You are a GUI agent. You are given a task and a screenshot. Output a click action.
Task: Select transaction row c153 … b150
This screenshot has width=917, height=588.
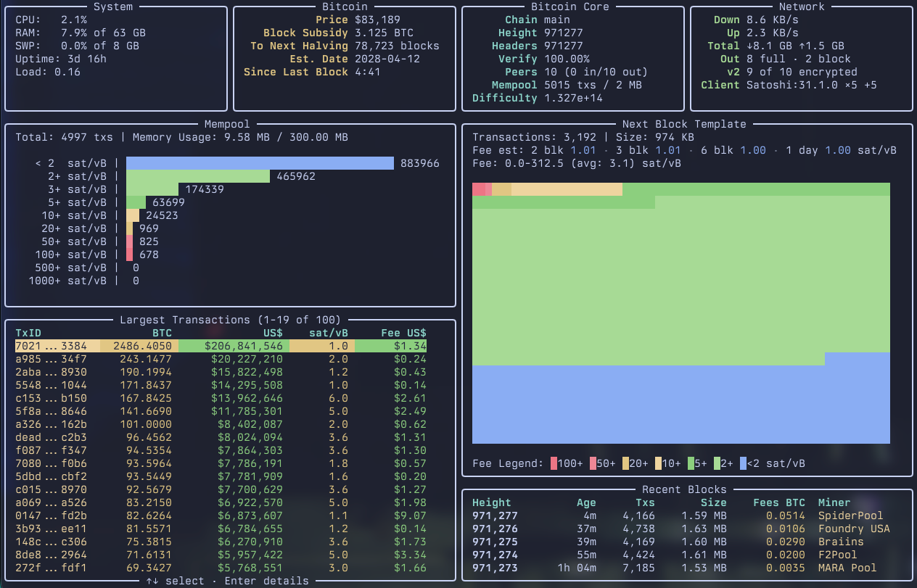click(221, 398)
